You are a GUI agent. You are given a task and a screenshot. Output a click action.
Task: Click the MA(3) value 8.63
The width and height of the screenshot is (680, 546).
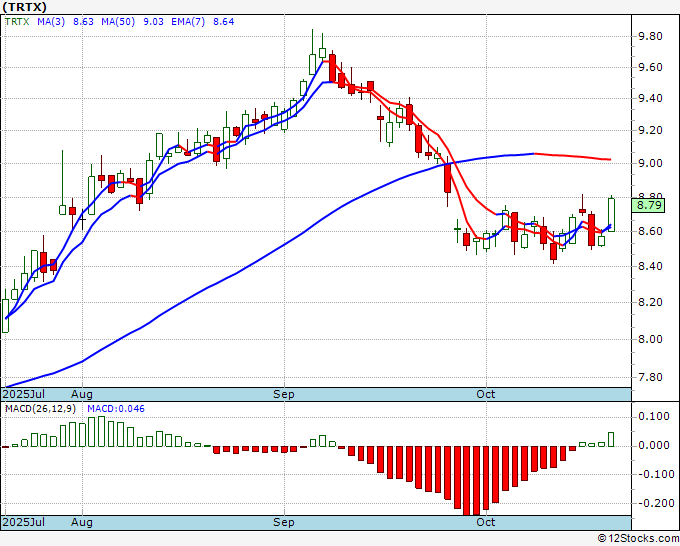click(83, 22)
